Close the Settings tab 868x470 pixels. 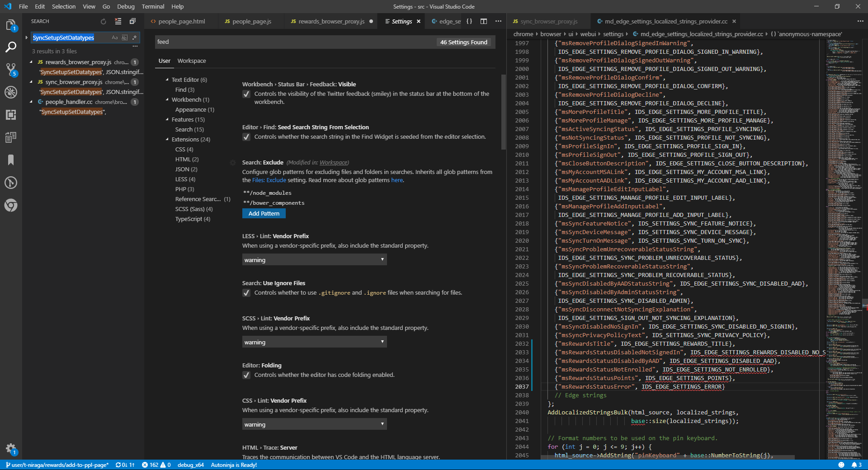point(419,21)
